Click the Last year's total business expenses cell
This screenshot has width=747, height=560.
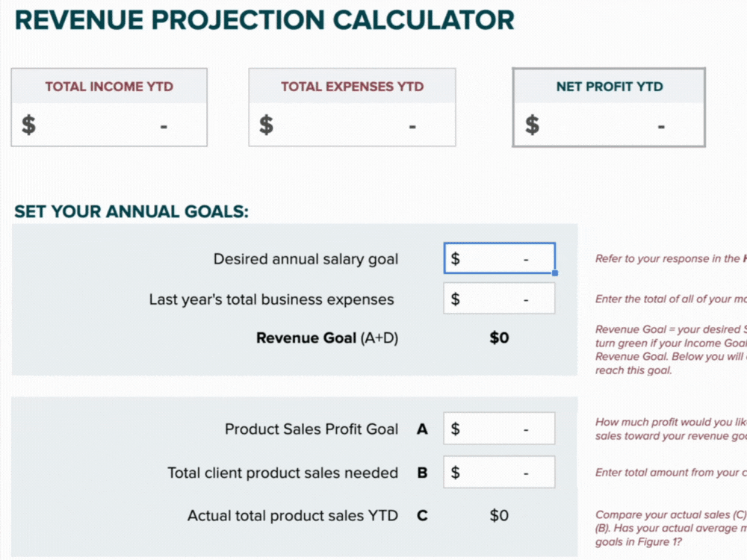click(x=499, y=299)
